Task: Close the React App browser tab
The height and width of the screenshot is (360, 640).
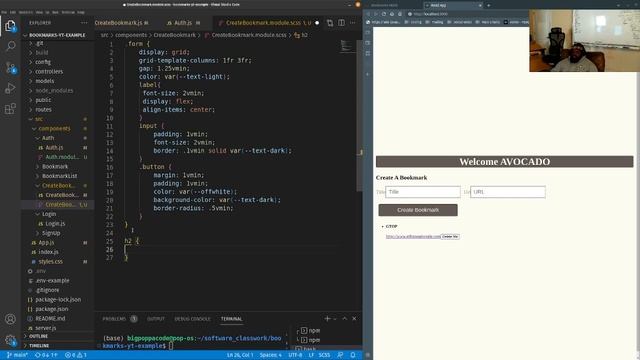Action: (x=480, y=5)
